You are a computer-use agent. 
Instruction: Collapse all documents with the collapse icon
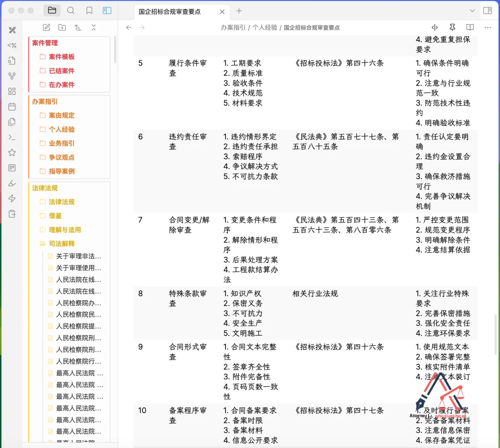(94, 27)
